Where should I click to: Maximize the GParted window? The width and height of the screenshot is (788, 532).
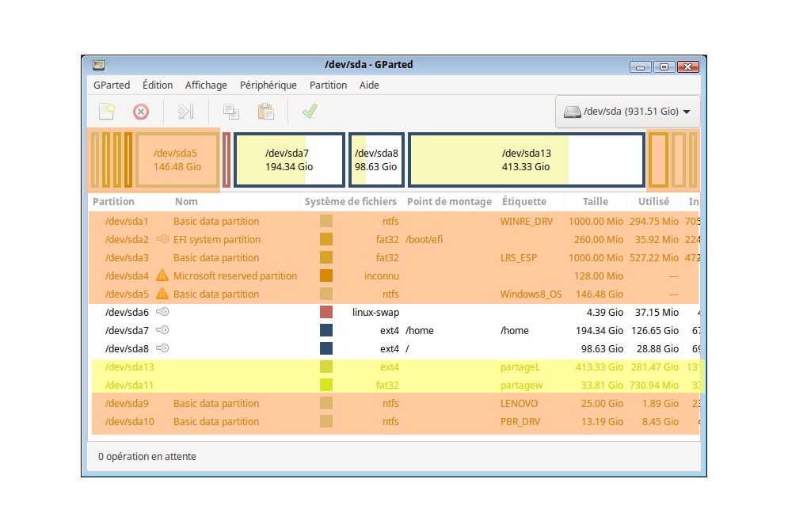click(664, 66)
